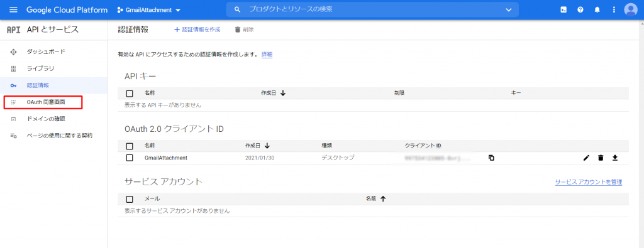Click the ドメインの確認 checkbox icon

[x=13, y=119]
